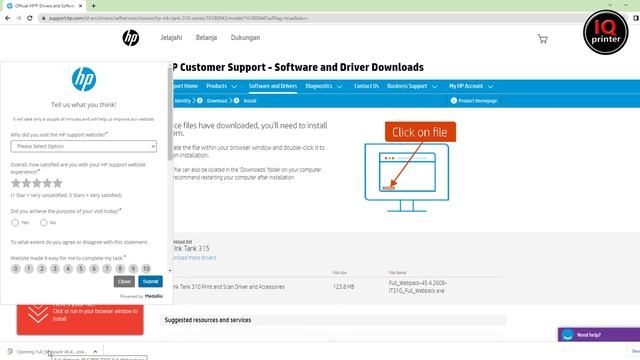Click the Full_Webpack file name text
Image resolution: width=640 pixels, height=360 pixels.
[x=417, y=287]
